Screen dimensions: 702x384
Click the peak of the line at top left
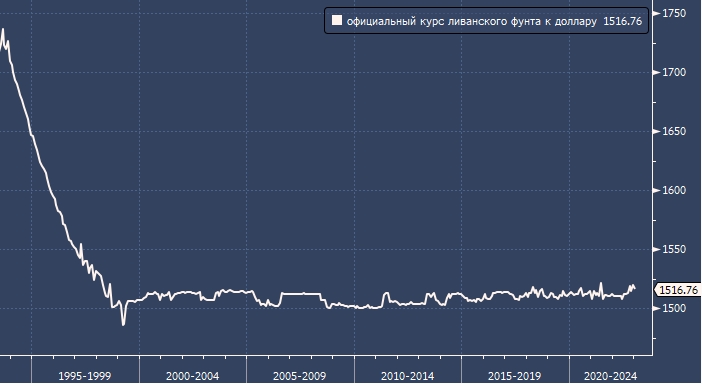pyautogui.click(x=3, y=30)
